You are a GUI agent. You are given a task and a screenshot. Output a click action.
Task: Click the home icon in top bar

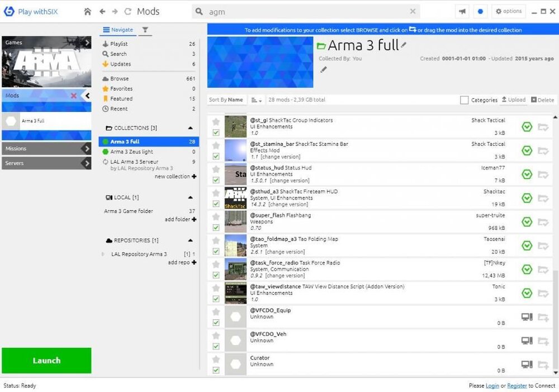[87, 11]
